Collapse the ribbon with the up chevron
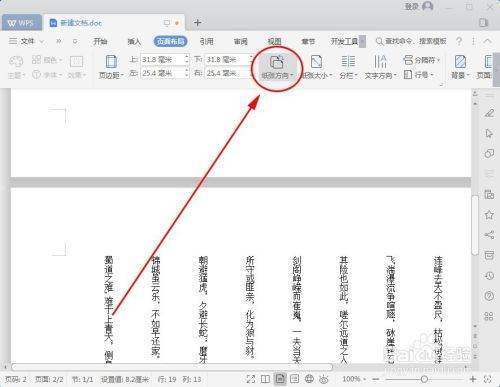500x387 pixels. pyautogui.click(x=487, y=41)
